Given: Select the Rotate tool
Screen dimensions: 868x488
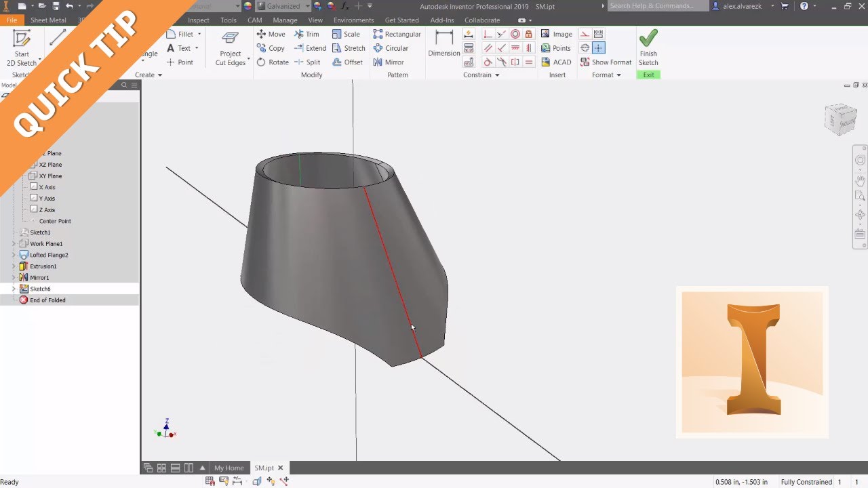Looking at the screenshot, I should (273, 62).
